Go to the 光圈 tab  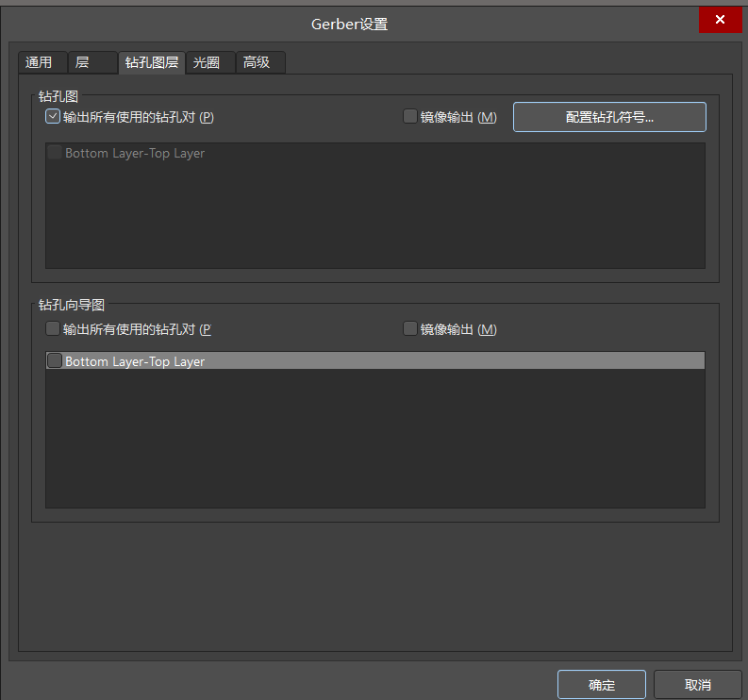pyautogui.click(x=210, y=62)
